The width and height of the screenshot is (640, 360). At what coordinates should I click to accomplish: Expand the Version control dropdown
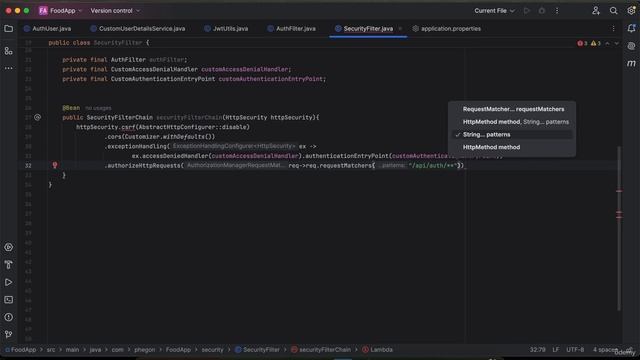point(115,11)
